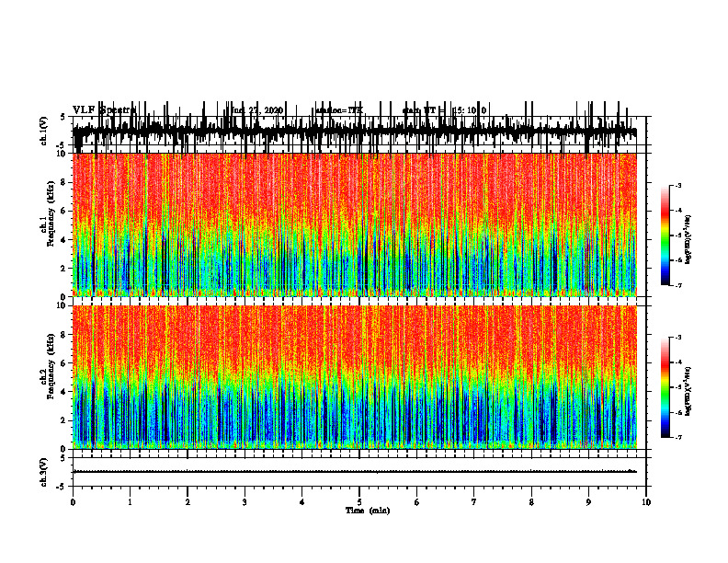
Task: Click the "-7" label on ch.2 color bar
Action: [677, 437]
